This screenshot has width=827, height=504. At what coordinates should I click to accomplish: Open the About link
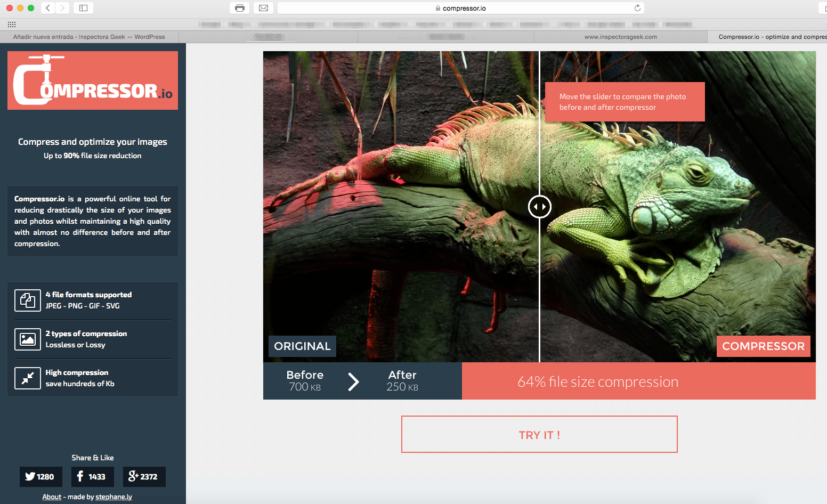(52, 497)
